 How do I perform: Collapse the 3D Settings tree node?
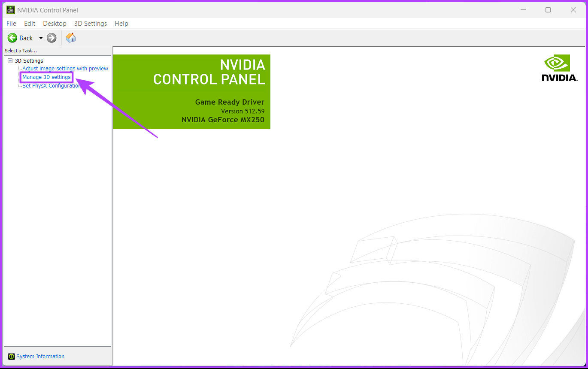(10, 61)
